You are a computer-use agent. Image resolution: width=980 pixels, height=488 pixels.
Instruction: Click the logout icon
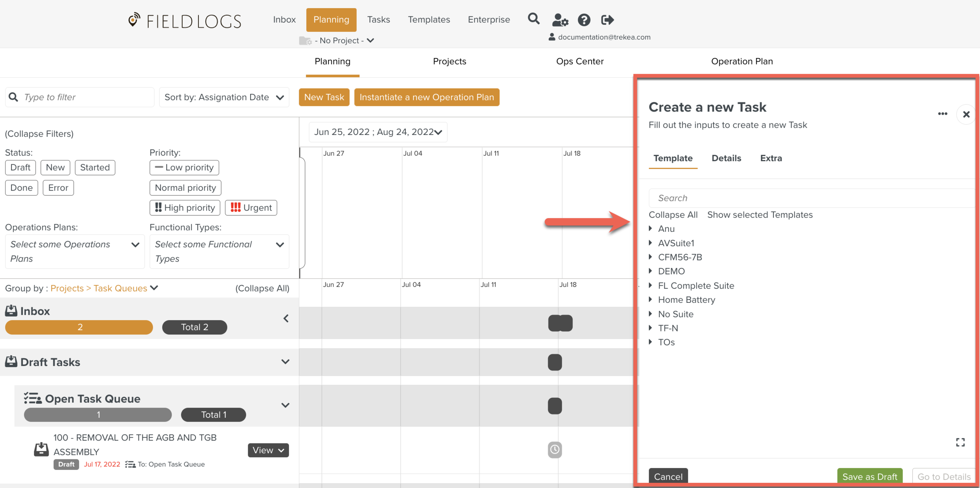click(607, 20)
